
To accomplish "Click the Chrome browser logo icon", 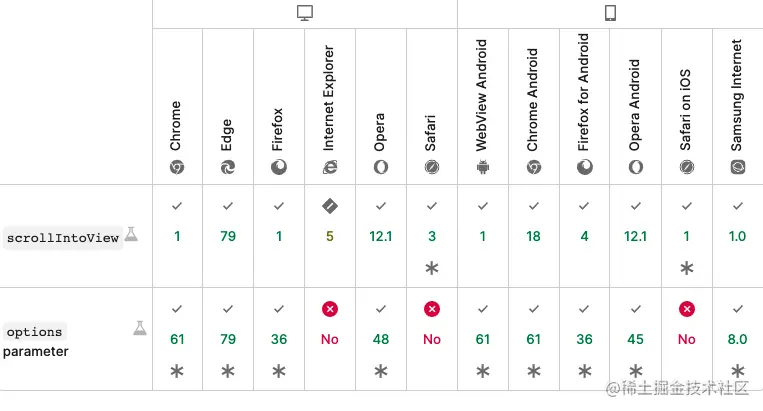I will (177, 167).
